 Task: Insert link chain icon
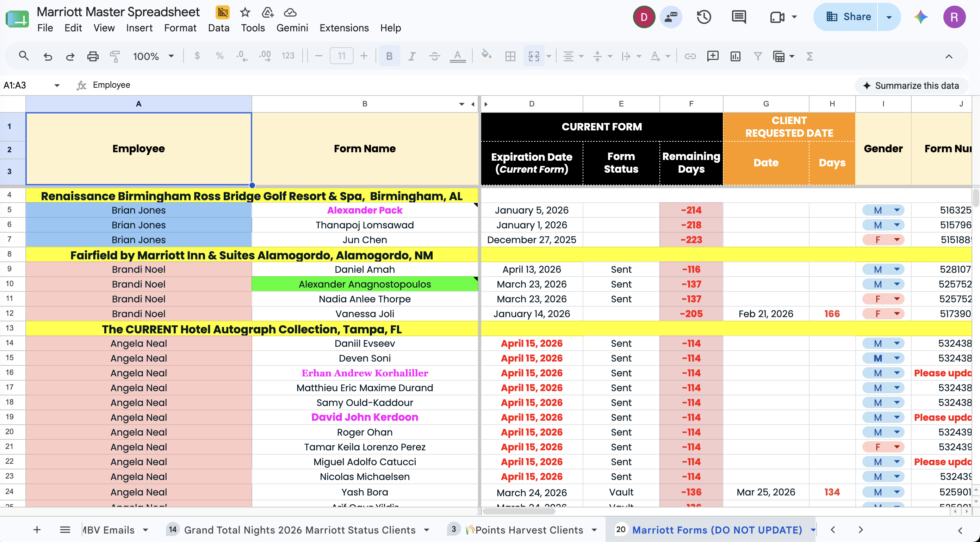(690, 56)
